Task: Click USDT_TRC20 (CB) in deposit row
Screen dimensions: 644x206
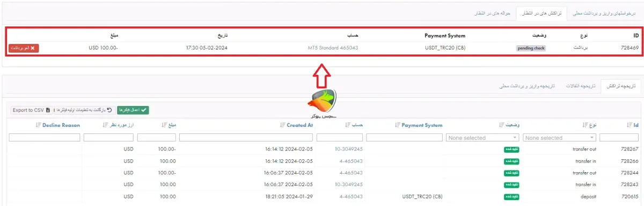Action: (x=422, y=196)
